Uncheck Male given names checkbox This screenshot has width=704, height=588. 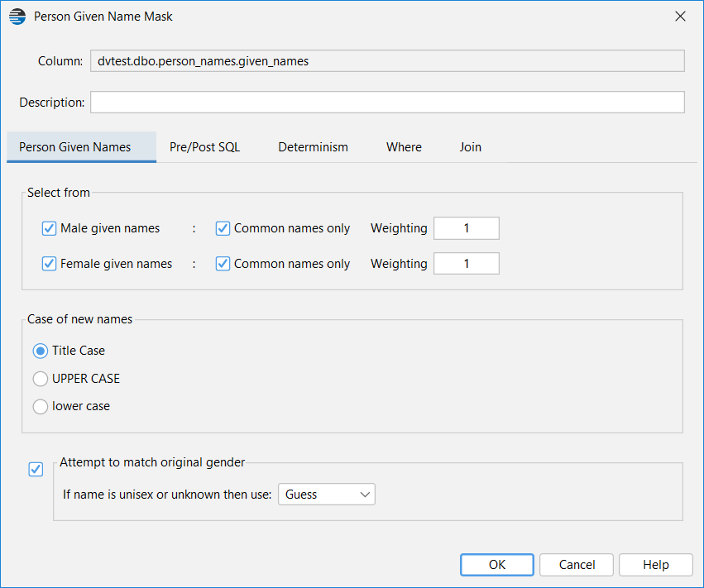pos(49,228)
